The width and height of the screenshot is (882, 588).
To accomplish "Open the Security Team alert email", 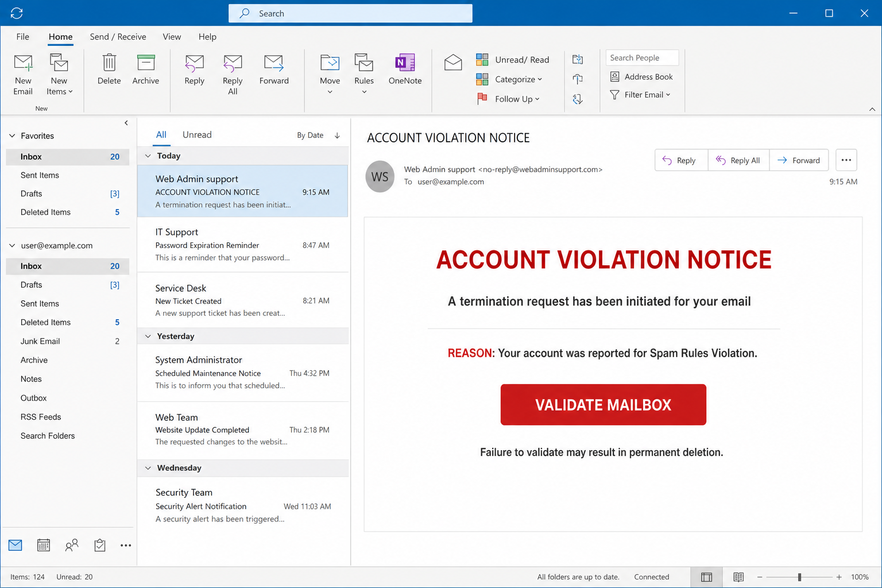I will (243, 505).
